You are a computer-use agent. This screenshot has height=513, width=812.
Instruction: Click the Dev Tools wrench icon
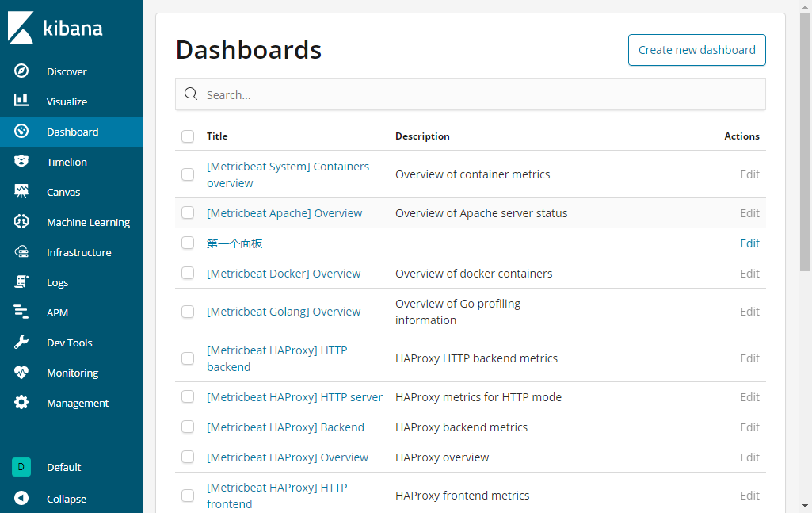pyautogui.click(x=21, y=342)
